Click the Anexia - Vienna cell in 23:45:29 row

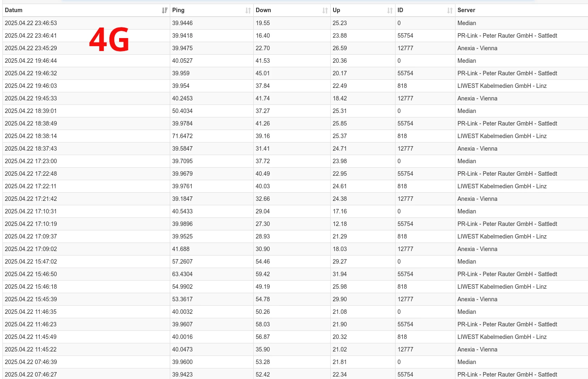(477, 48)
